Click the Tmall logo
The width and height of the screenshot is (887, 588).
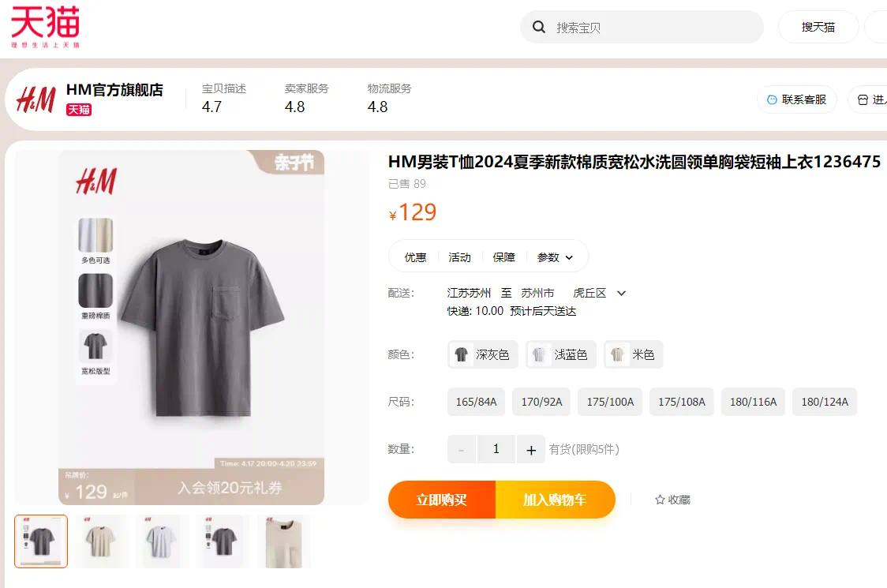45,27
